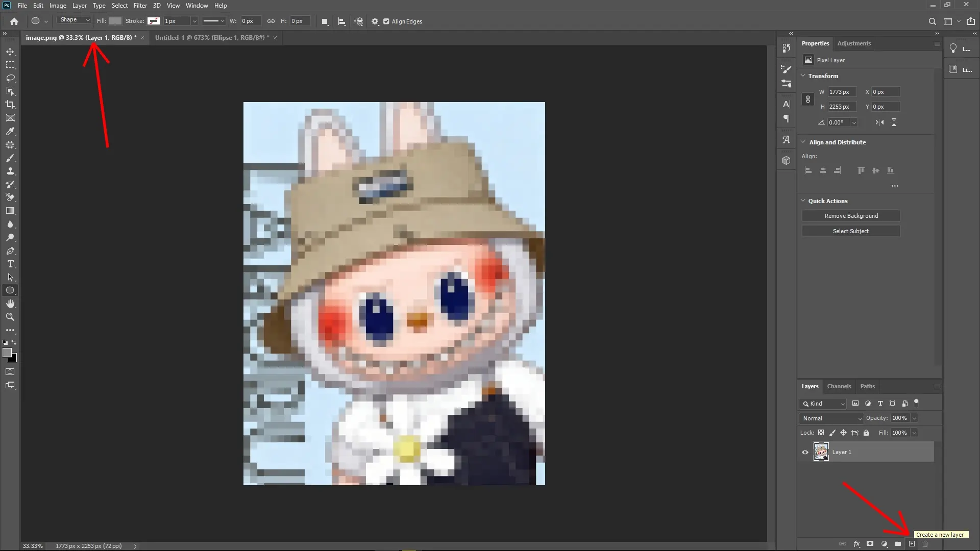Toggle visibility of Layer 1
This screenshot has height=551, width=980.
click(x=804, y=452)
